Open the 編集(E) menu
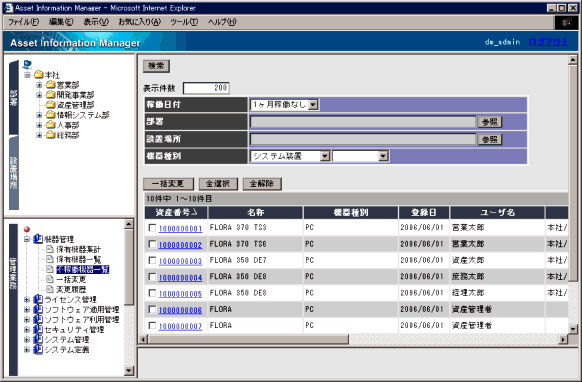The width and height of the screenshot is (582, 382). [61, 22]
